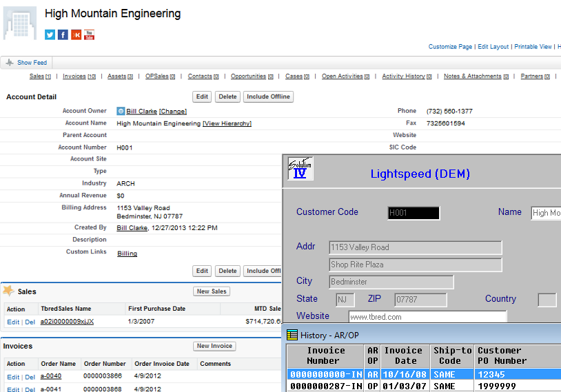
Task: Click the Bill Clarke owner avatar icon
Action: pos(121,111)
